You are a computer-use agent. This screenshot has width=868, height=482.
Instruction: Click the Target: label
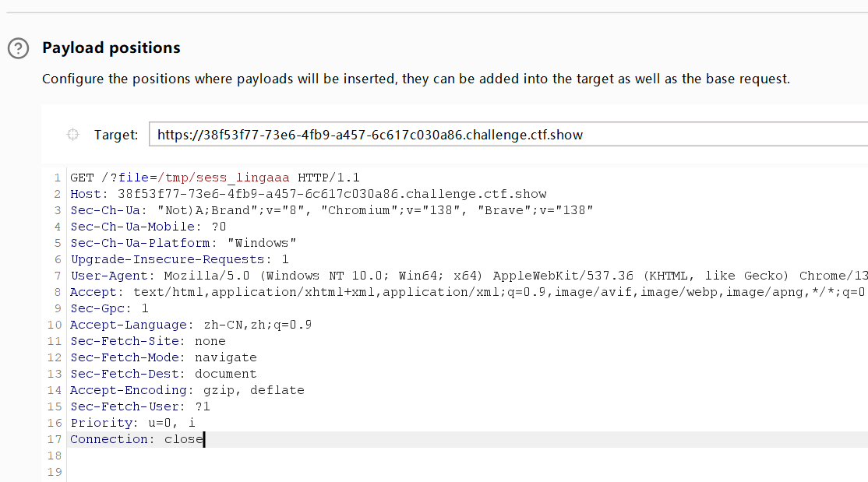pos(115,135)
